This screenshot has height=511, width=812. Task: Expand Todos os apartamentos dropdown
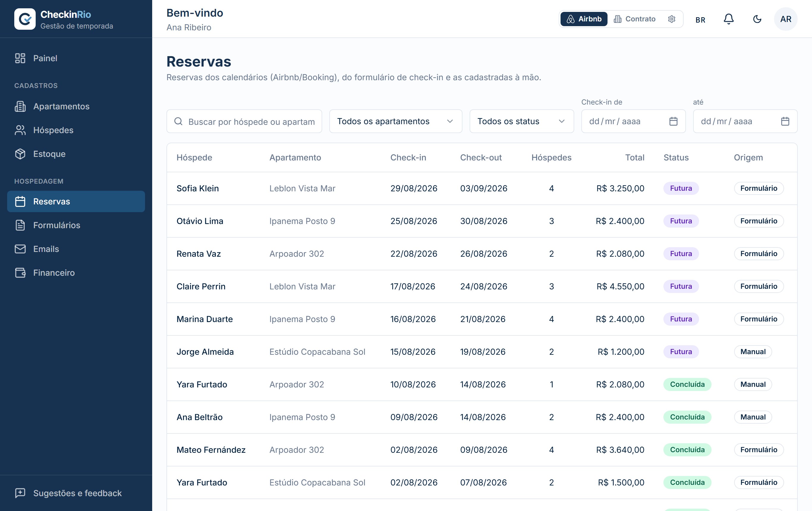(396, 121)
